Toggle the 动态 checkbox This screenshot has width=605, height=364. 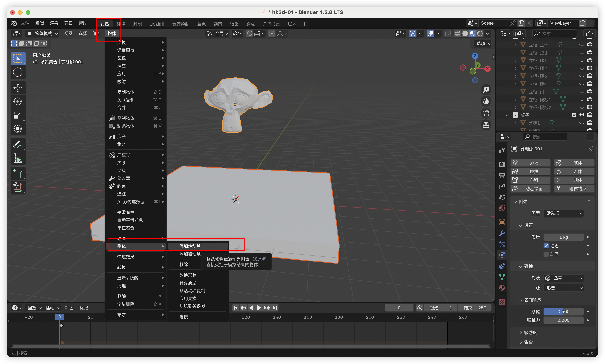coord(546,246)
